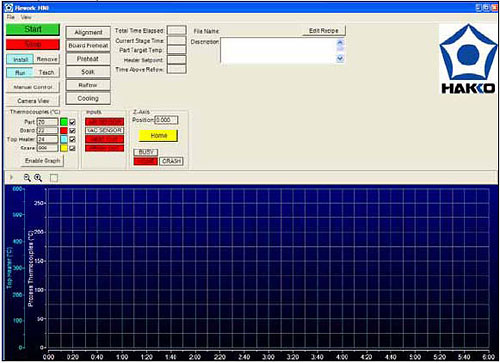
Task: Click the Reflow stage button
Action: pos(88,85)
